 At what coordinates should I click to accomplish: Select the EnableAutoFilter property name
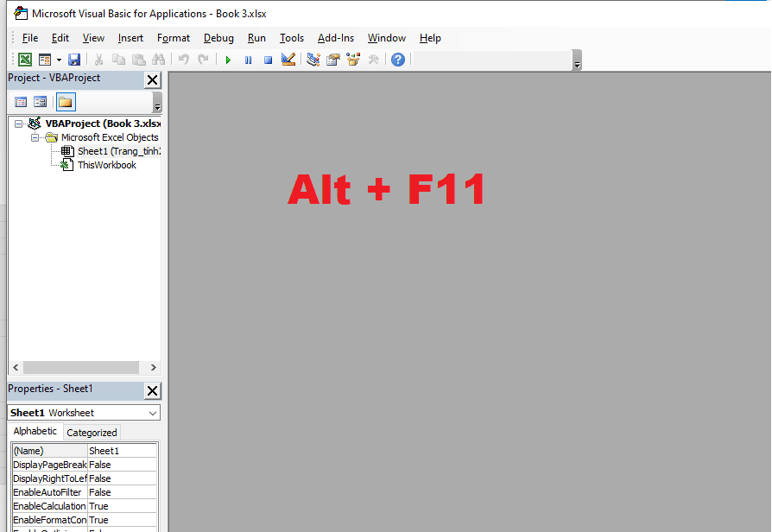click(50, 492)
